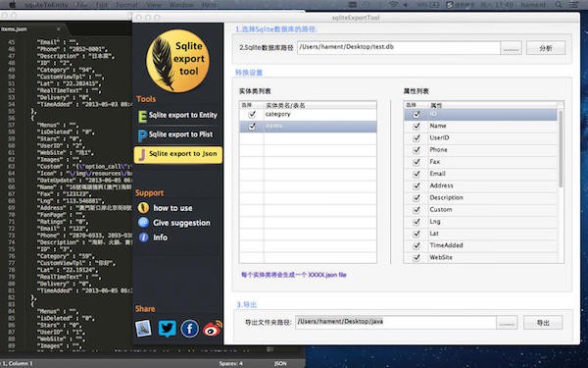Select the 'Description' attribute name
Viewport: 588px width, 368px height.
446,197
